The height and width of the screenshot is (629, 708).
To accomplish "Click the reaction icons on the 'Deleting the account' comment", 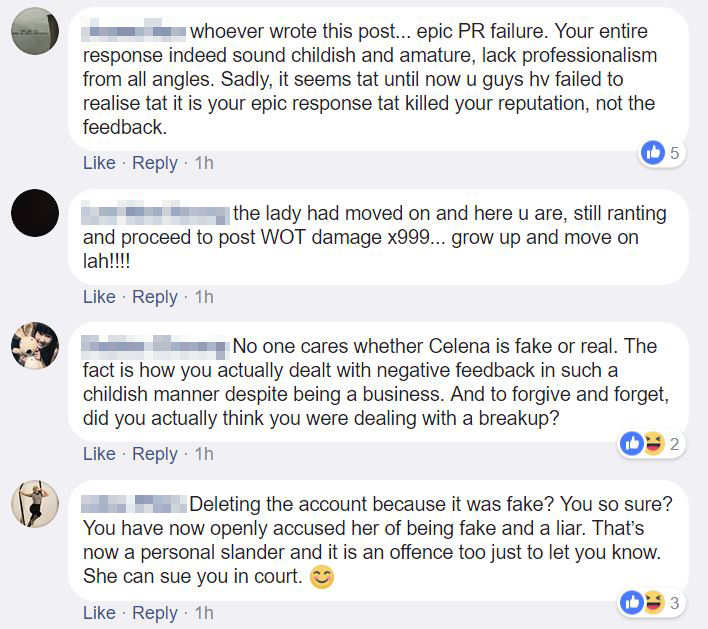I will pos(643,602).
